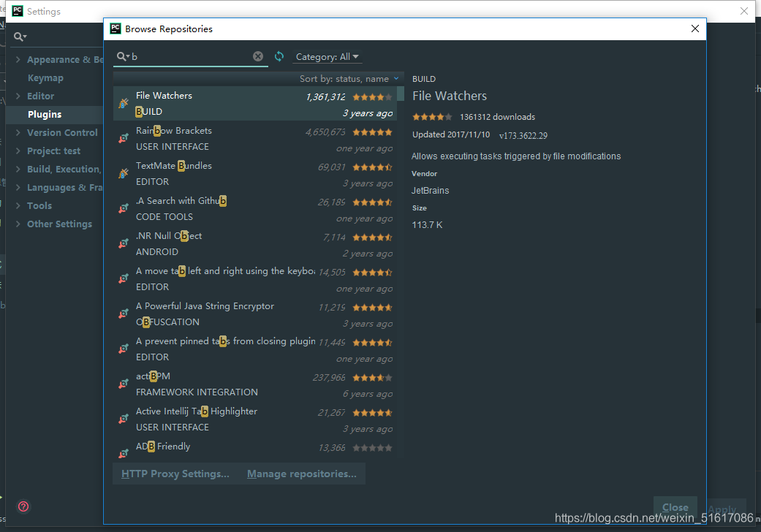This screenshot has height=532, width=761.
Task: Expand the Version Control settings node
Action: pyautogui.click(x=18, y=132)
